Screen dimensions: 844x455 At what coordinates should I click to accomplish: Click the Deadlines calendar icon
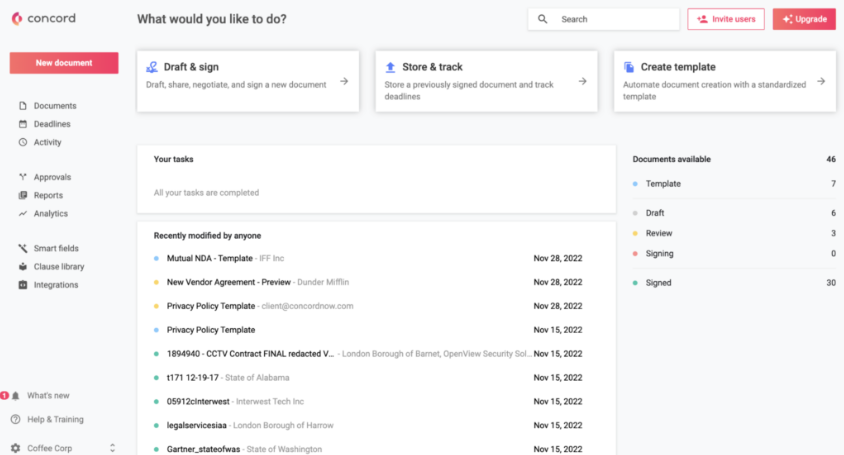click(23, 124)
